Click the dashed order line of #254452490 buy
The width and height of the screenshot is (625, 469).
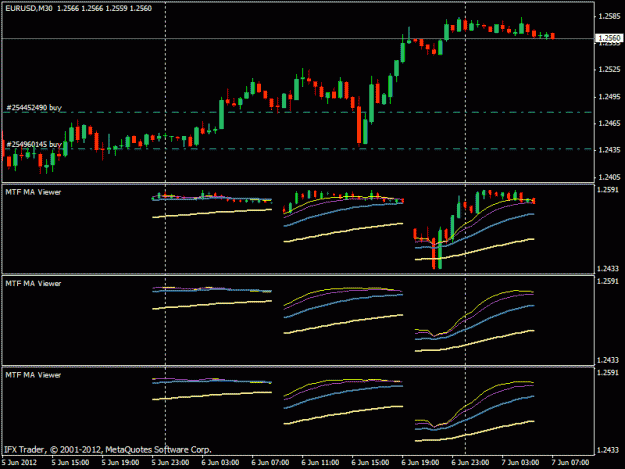pos(298,112)
